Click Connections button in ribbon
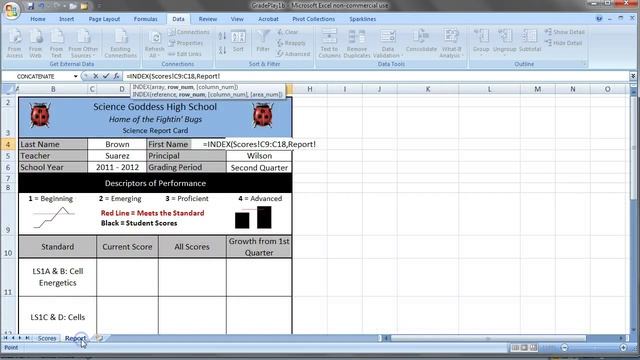This screenshot has height=360, width=640. 189,32
